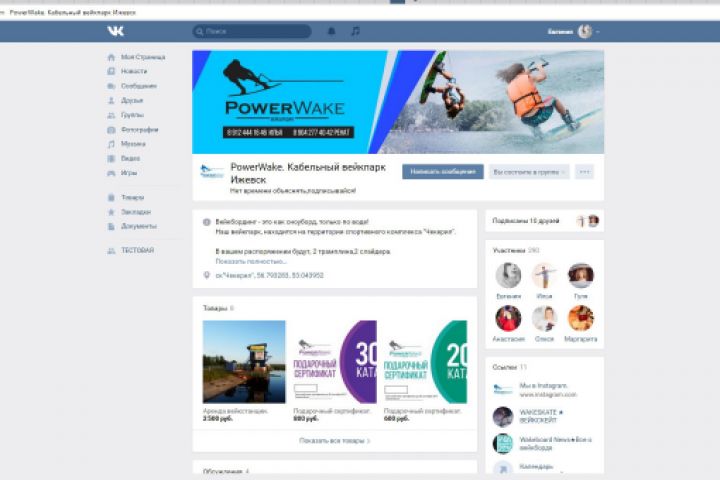Click the PowerWake group avatar

212,172
